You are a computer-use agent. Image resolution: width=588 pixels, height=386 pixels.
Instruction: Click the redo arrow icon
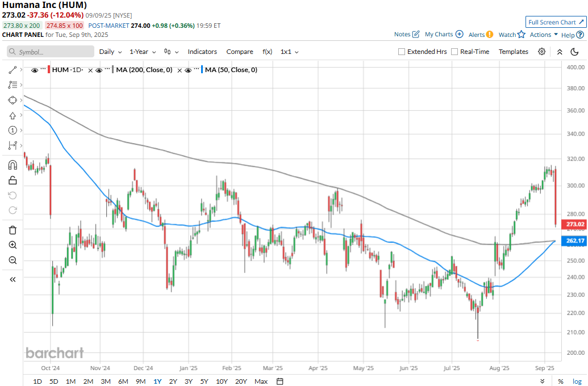click(12, 210)
